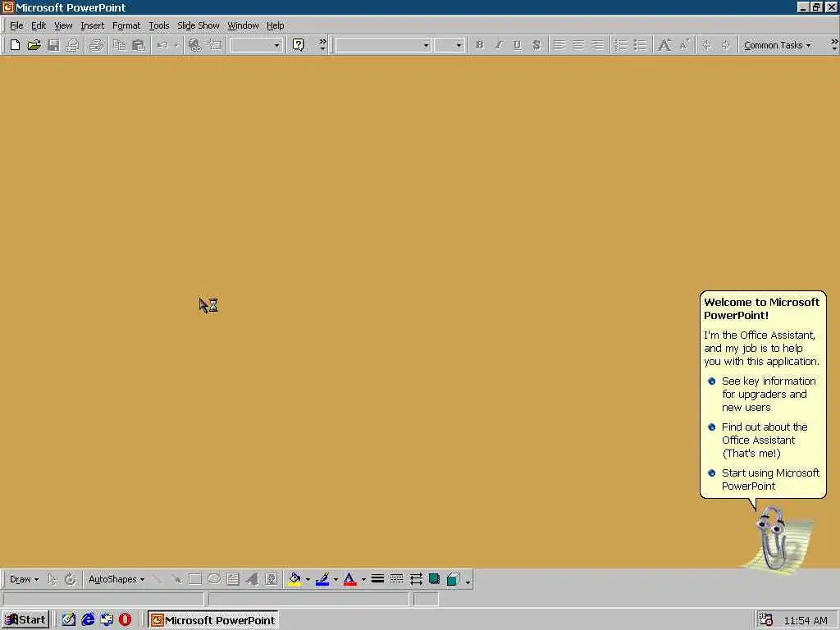The height and width of the screenshot is (630, 840).
Task: Click the Demote right arrow icon
Action: click(x=726, y=45)
